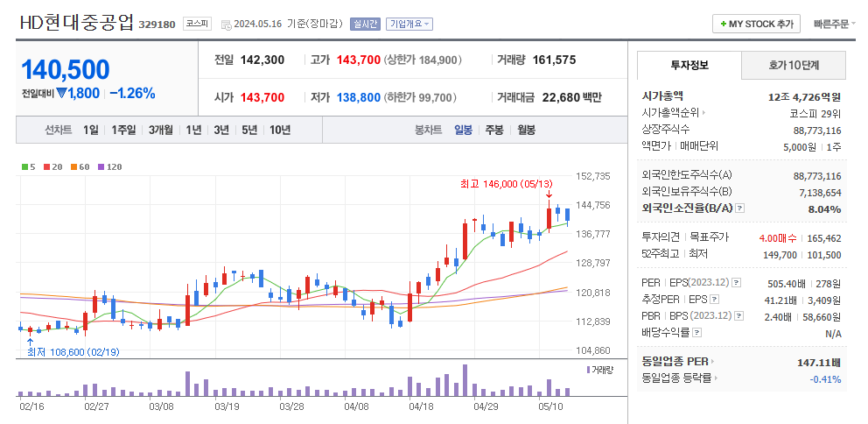Select 월봉 candlestick chart
The height and width of the screenshot is (424, 868).
pos(527,131)
